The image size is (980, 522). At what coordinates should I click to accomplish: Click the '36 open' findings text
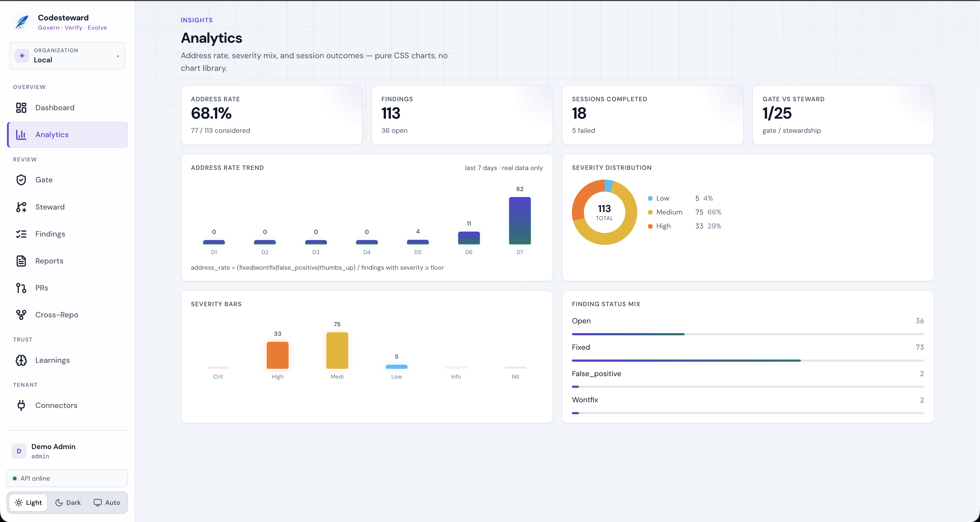click(394, 131)
